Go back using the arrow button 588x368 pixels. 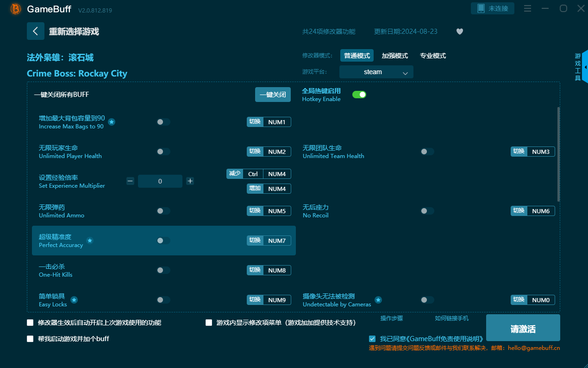coord(36,31)
